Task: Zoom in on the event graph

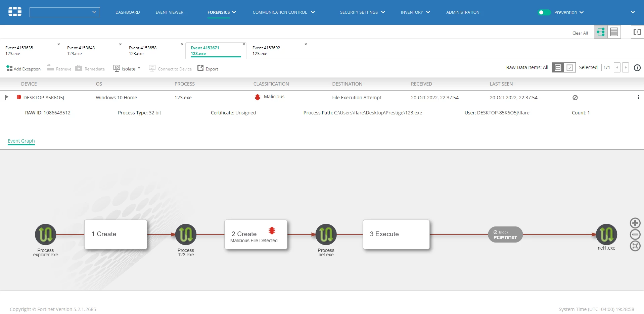Action: click(x=635, y=223)
